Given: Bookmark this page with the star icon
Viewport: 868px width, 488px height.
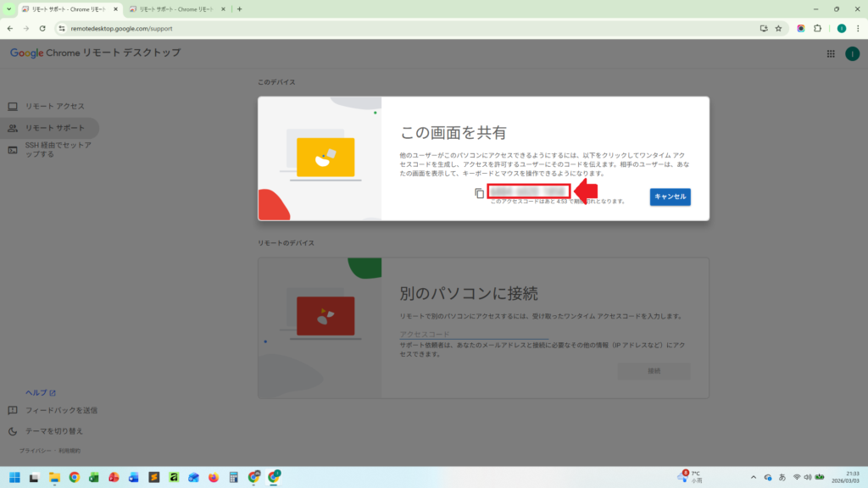Looking at the screenshot, I should click(778, 28).
